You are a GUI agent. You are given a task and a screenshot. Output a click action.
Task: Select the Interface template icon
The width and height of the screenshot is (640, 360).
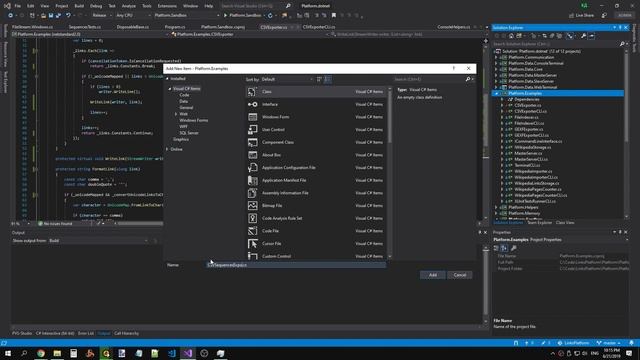point(253,104)
